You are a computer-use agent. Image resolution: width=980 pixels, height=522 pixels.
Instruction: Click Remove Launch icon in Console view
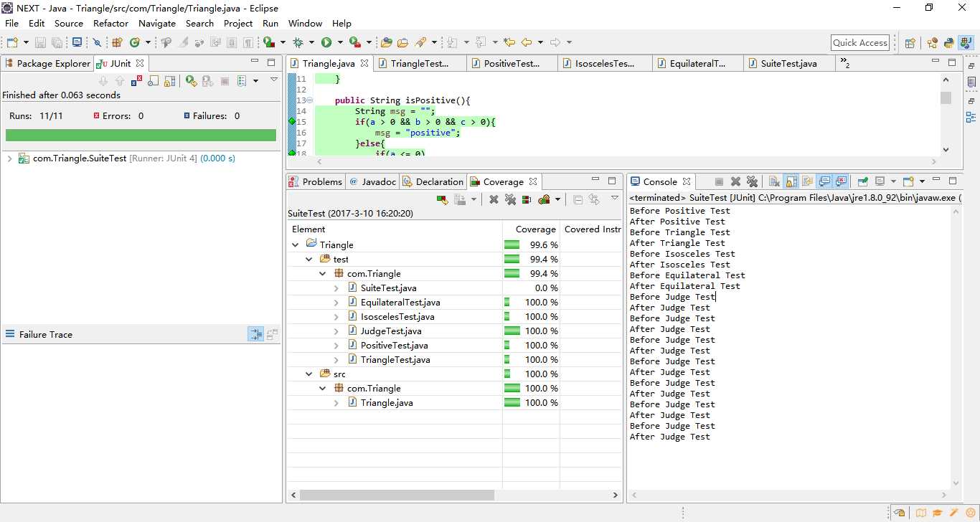[735, 181]
